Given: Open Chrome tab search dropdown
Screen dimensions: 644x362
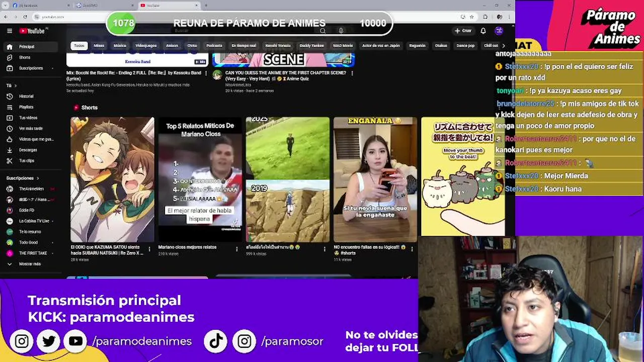Looking at the screenshot, I should click(x=5, y=5).
